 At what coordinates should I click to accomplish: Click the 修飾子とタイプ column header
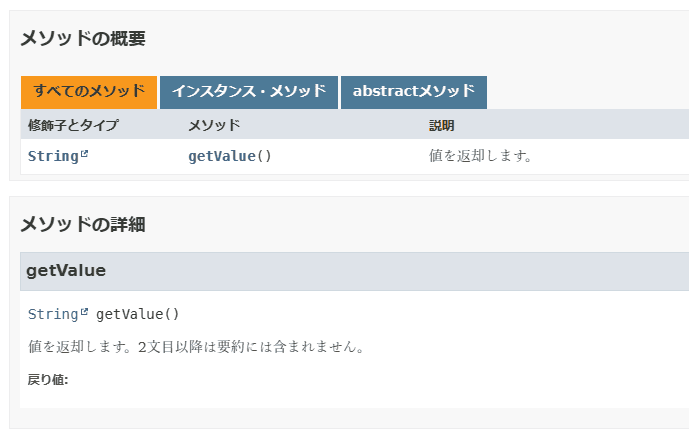click(73, 125)
